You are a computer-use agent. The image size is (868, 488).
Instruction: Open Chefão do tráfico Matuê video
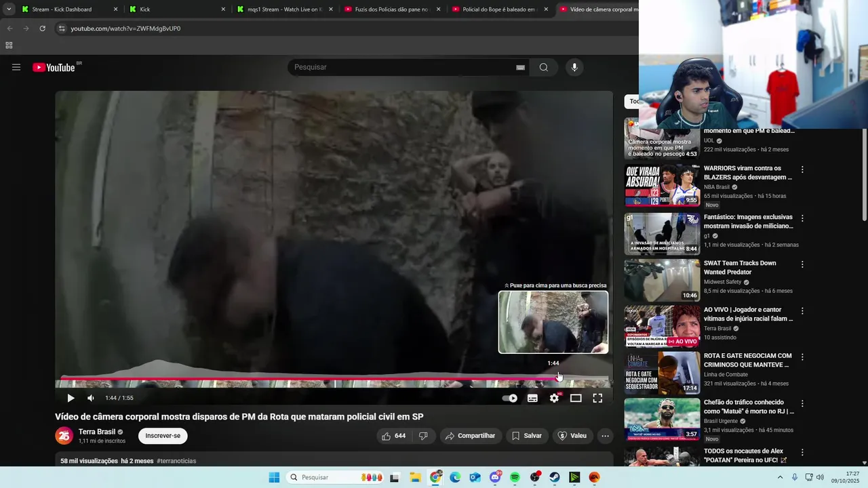click(x=749, y=407)
